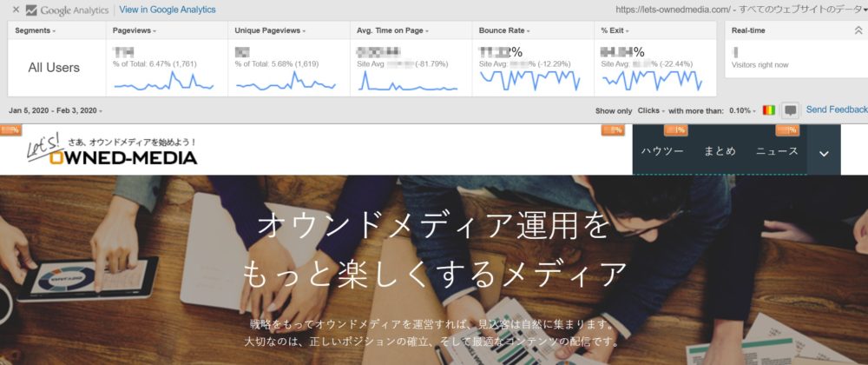Viewport: 868px width, 365px height.
Task: Open the ハウツー navigation menu item
Action: [x=662, y=151]
